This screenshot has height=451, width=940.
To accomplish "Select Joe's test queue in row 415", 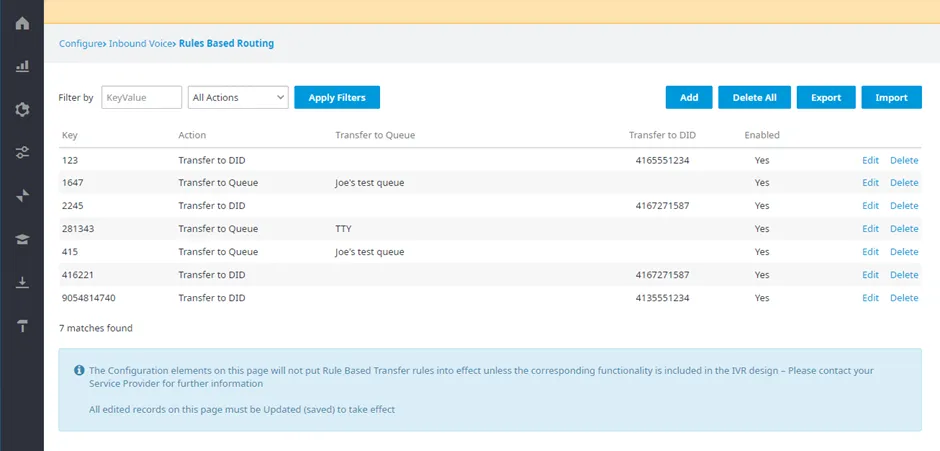I will (370, 251).
